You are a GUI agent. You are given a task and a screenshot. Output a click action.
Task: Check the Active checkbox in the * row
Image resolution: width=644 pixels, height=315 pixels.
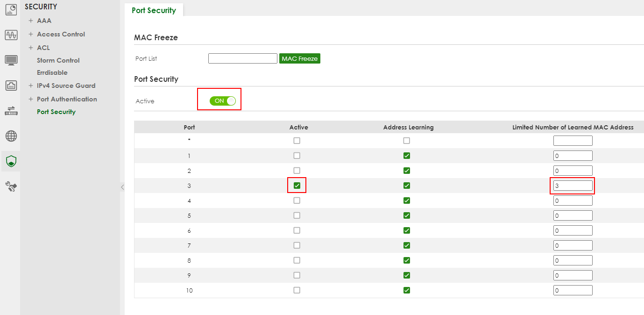coord(297,141)
